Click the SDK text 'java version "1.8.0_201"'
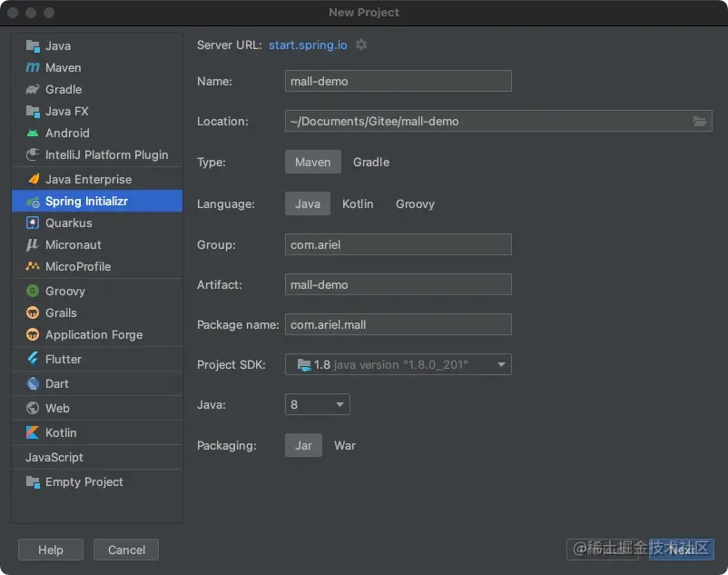Screen dimensions: 728x575 coord(400,364)
